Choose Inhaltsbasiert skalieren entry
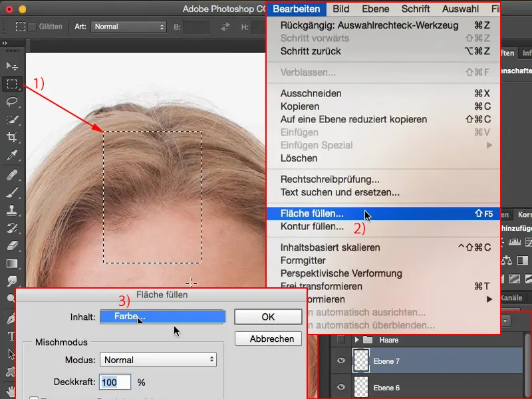Viewport: 532px width, 399px height. tap(384, 247)
